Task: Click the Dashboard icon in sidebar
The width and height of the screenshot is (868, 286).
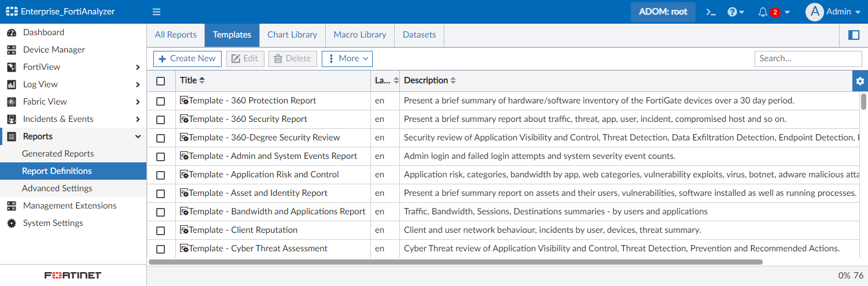Action: [12, 33]
